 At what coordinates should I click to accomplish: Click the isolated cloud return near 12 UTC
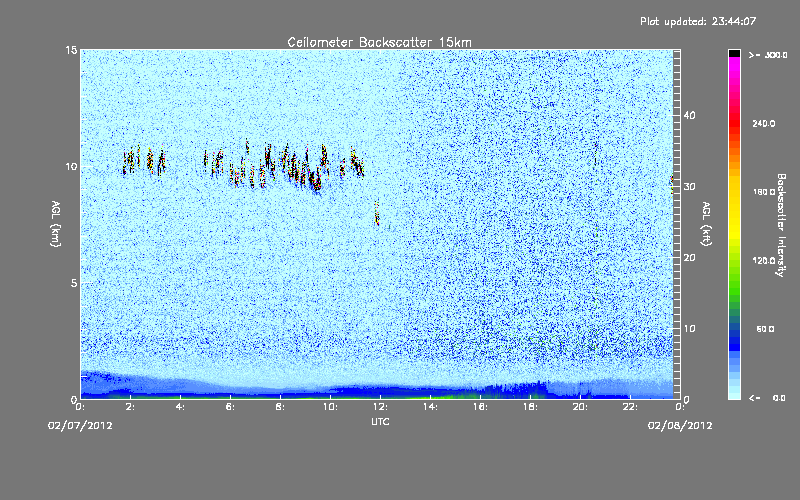[x=377, y=213]
